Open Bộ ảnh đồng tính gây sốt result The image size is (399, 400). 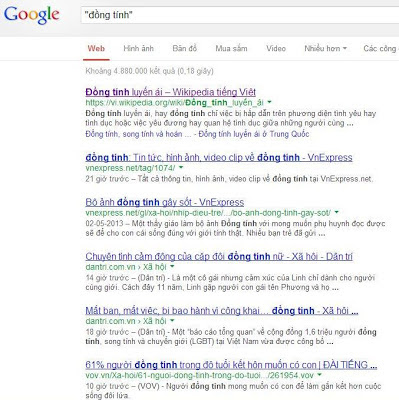(x=165, y=202)
